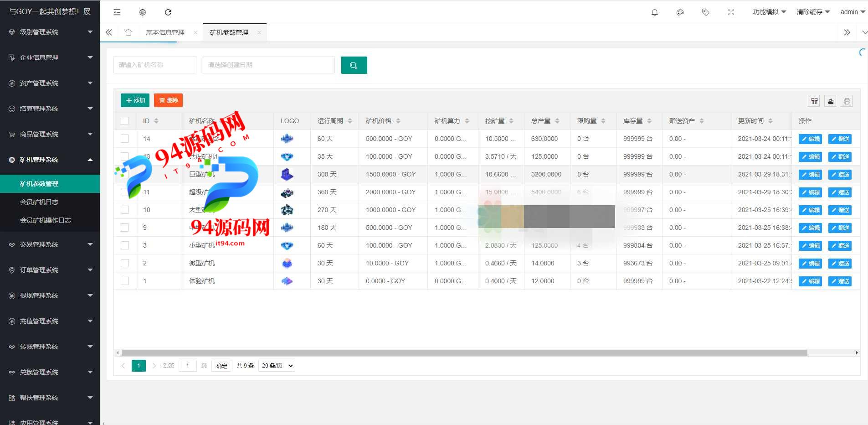Go to home tab icon
Viewport: 868px width, 425px height.
(x=128, y=32)
